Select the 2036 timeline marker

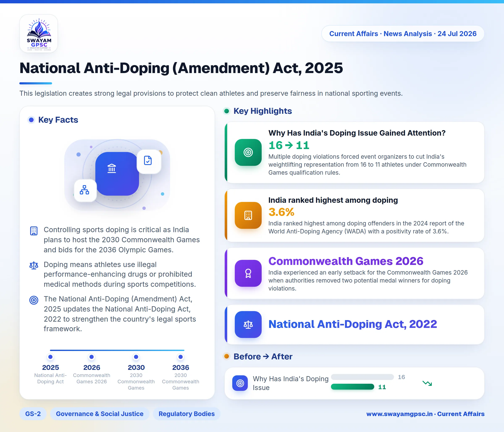tap(180, 357)
